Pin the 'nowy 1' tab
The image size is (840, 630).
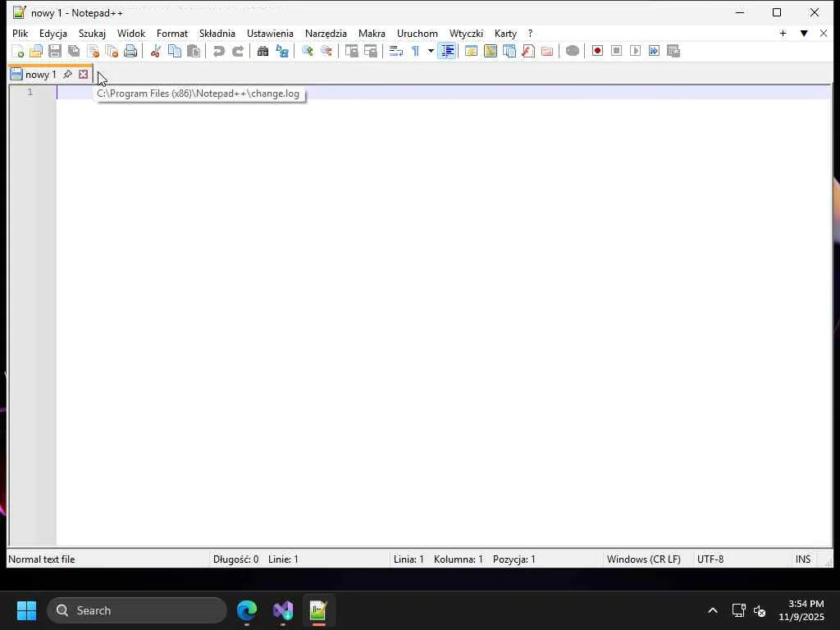click(67, 75)
